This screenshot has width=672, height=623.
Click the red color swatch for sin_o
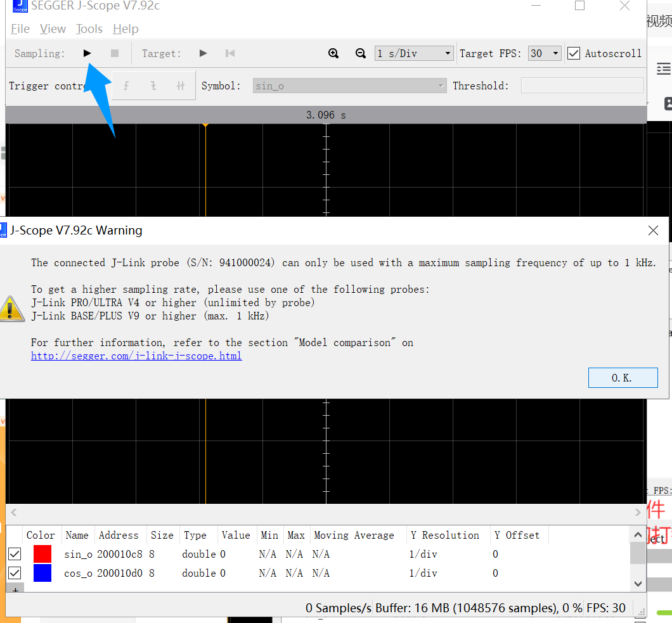point(42,554)
